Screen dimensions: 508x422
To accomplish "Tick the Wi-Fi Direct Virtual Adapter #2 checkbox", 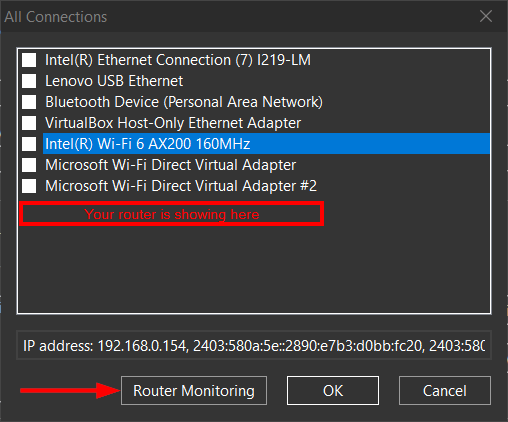I will pyautogui.click(x=29, y=186).
